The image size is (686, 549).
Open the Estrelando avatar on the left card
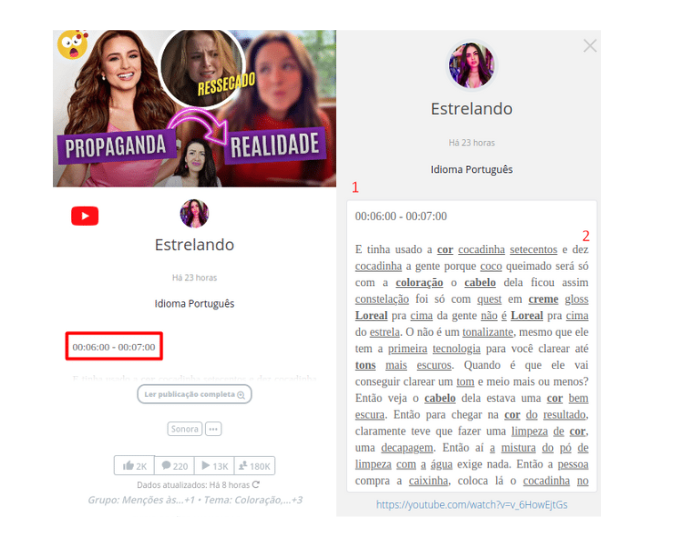[194, 213]
